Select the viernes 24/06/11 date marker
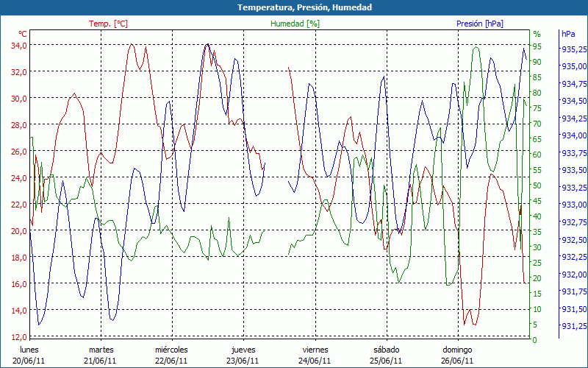 click(315, 355)
